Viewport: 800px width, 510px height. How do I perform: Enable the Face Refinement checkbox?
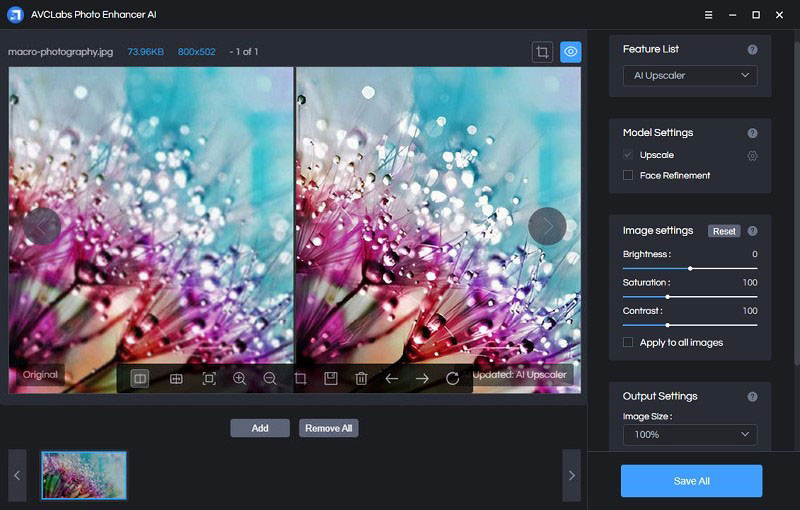[x=628, y=176]
